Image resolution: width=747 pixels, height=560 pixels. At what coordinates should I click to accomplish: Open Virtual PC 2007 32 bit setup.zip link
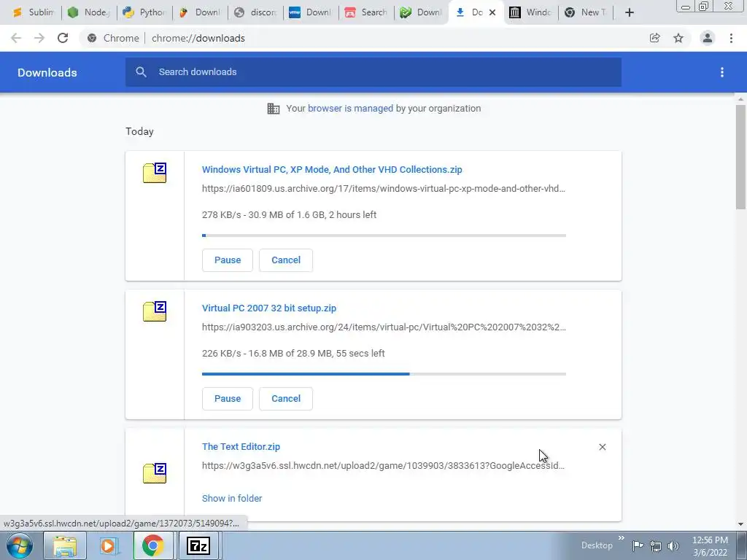[x=269, y=308]
